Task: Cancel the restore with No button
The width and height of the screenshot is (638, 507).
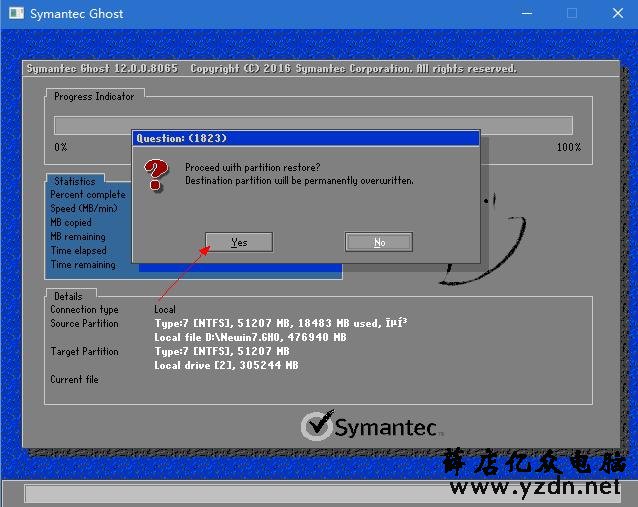Action: 379,243
